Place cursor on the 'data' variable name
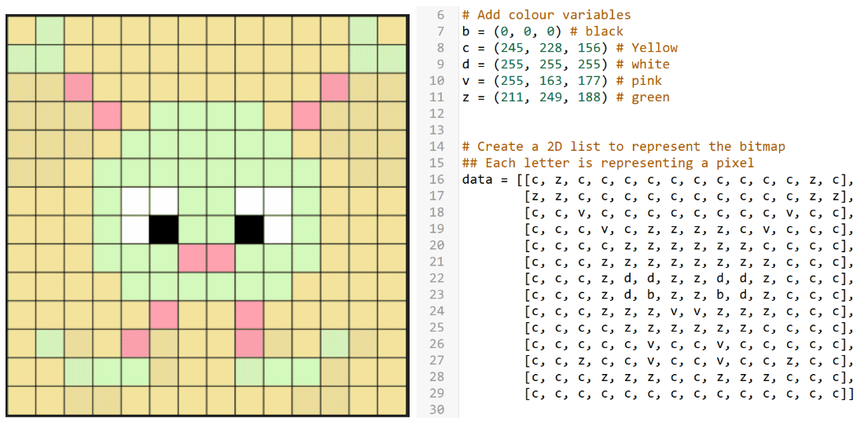Screen dimensions: 868x429 [477, 179]
